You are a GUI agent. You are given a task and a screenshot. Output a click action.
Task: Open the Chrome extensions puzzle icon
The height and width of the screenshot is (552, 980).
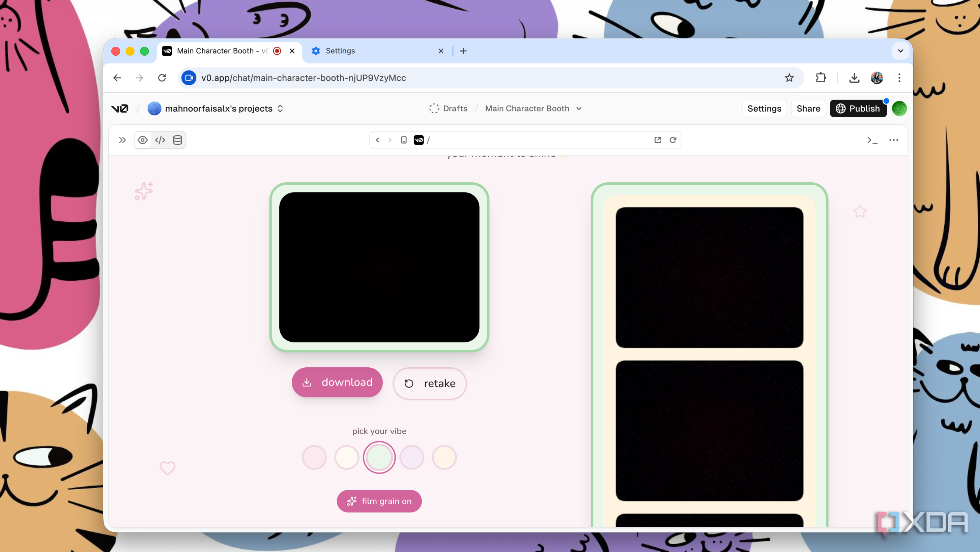(x=821, y=78)
